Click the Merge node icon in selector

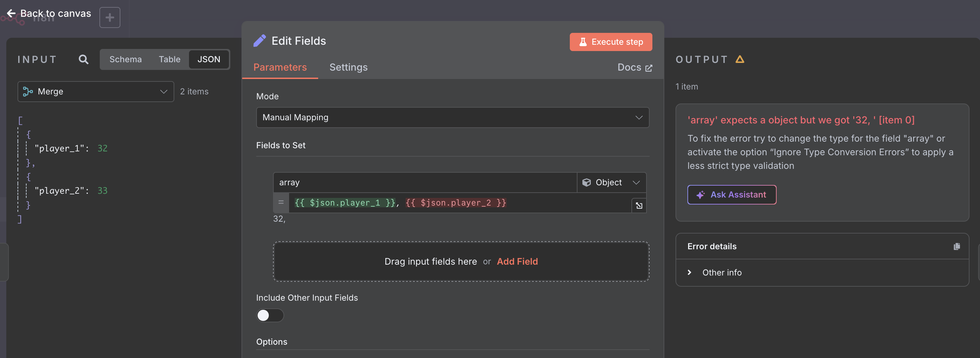(x=28, y=92)
